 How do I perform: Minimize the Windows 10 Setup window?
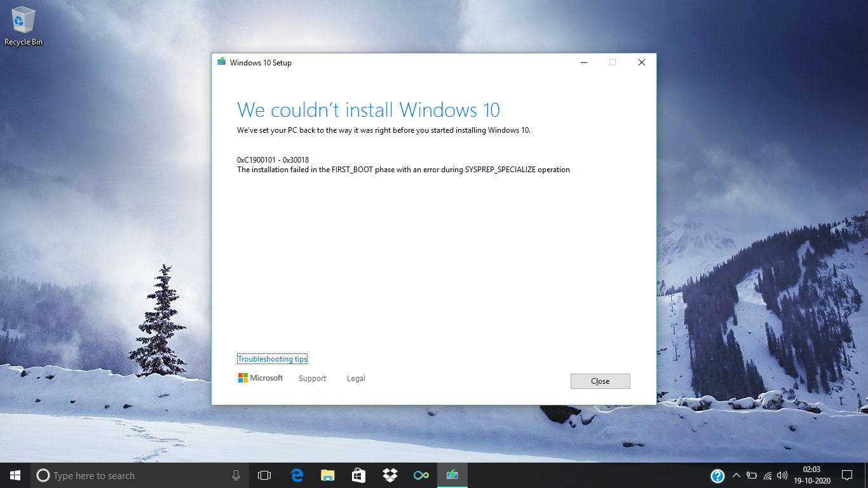pyautogui.click(x=584, y=62)
